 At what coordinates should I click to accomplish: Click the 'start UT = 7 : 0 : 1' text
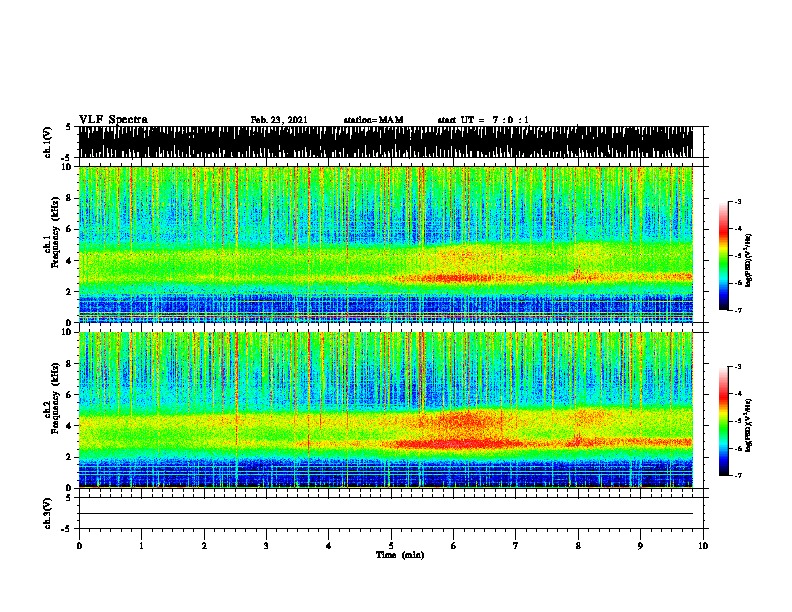(483, 120)
